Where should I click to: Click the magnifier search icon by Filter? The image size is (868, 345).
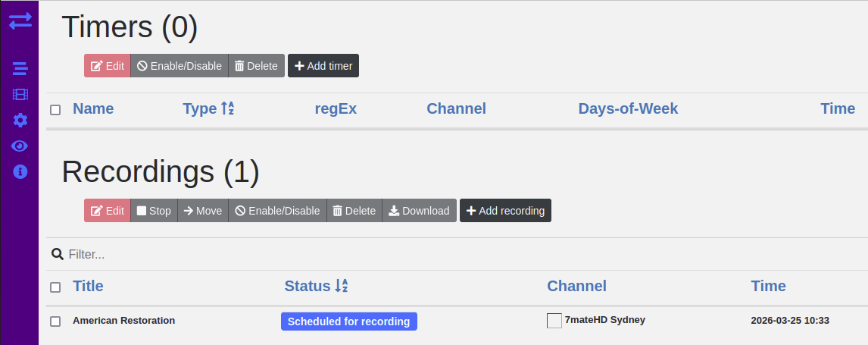(x=57, y=254)
